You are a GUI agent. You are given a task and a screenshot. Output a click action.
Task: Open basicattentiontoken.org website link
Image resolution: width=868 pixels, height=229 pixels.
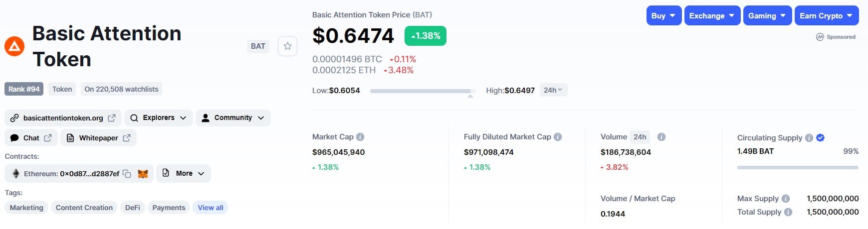pos(63,118)
